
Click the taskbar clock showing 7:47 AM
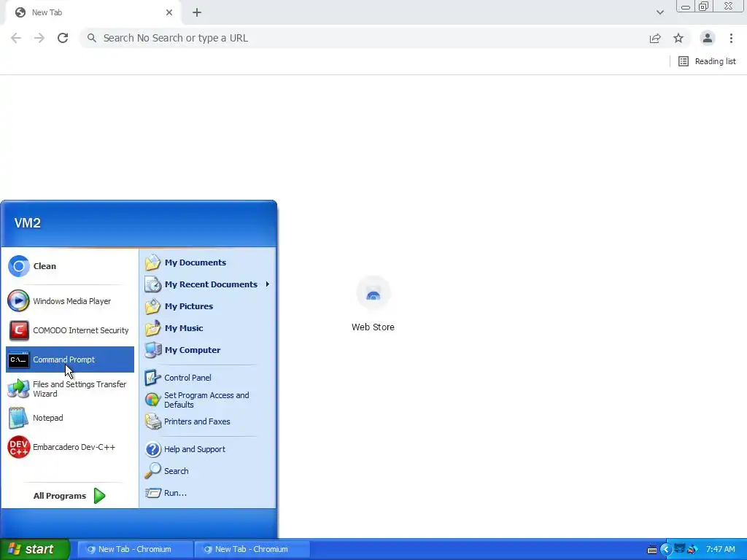[720, 550]
